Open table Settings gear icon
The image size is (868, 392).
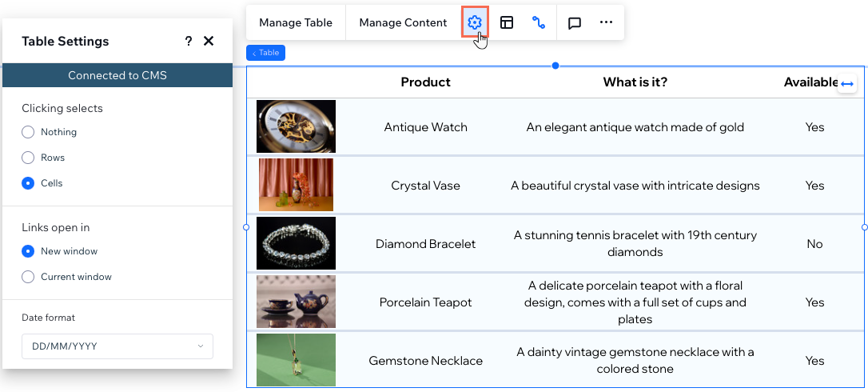point(475,22)
